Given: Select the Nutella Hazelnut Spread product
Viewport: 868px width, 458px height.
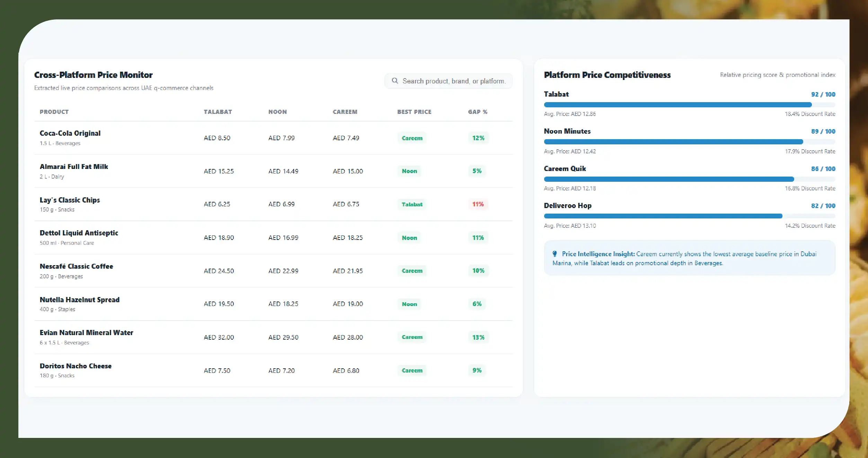Looking at the screenshot, I should [80, 300].
